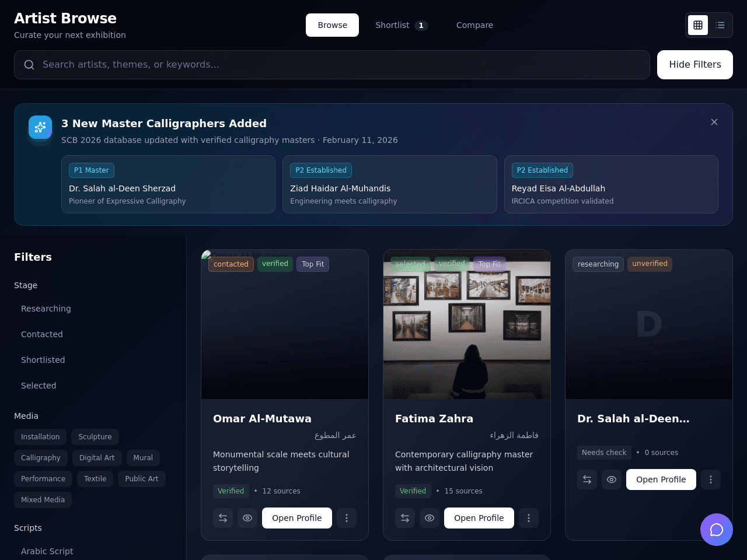
Task: Click the sparkle icon in announcement banner
Action: tap(40, 127)
